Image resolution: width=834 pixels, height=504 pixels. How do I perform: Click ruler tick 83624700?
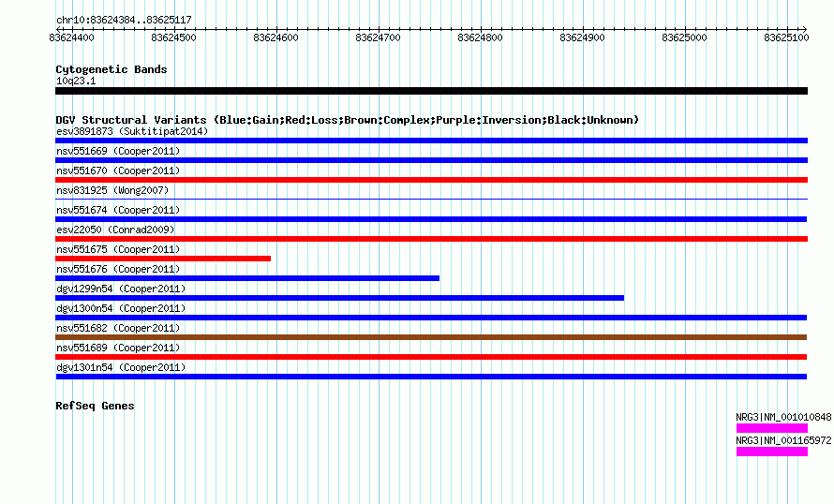[x=378, y=37]
